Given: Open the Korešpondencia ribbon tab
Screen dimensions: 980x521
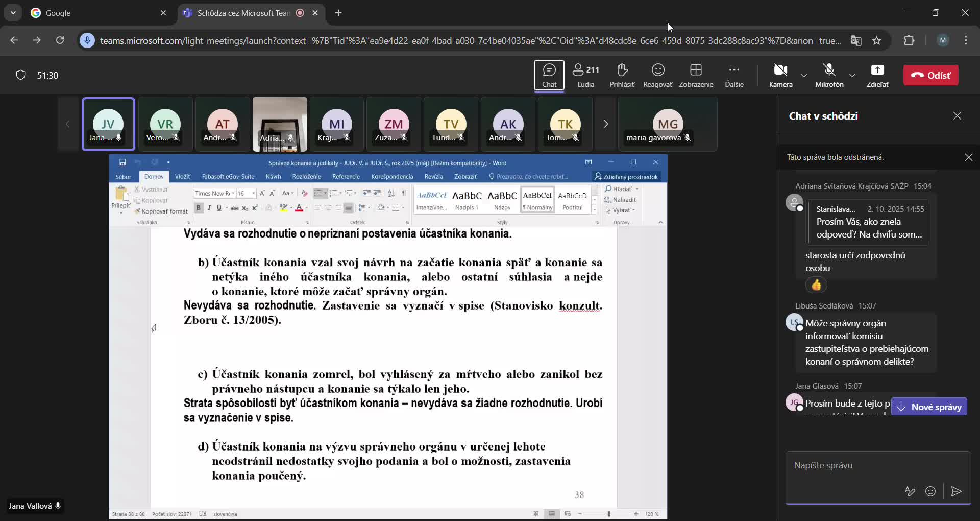Looking at the screenshot, I should click(391, 176).
